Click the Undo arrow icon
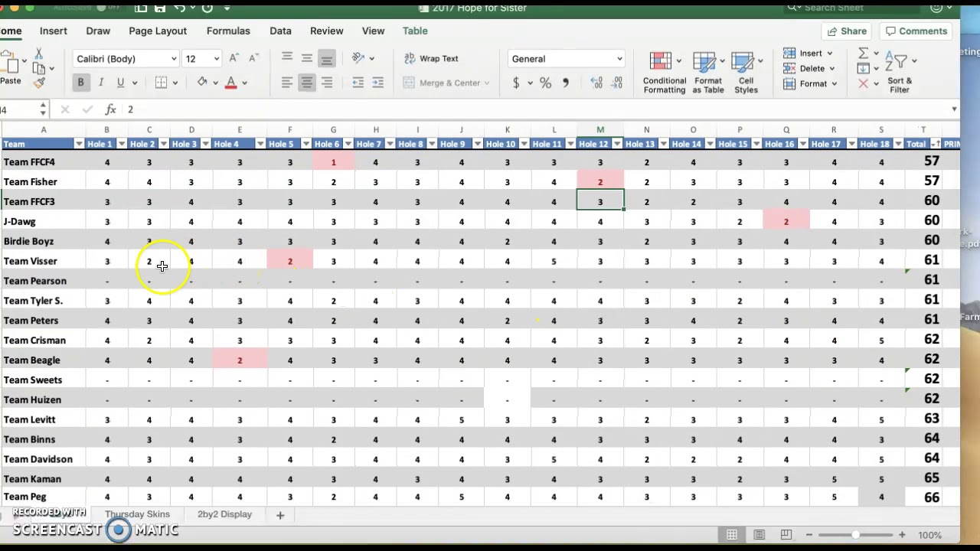This screenshot has width=980, height=551. point(179,8)
